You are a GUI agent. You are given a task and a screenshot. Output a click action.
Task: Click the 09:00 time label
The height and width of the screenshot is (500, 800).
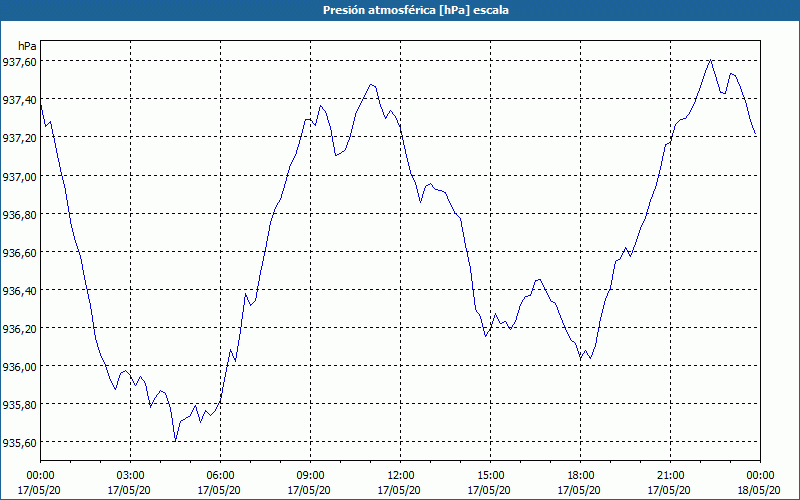point(310,476)
